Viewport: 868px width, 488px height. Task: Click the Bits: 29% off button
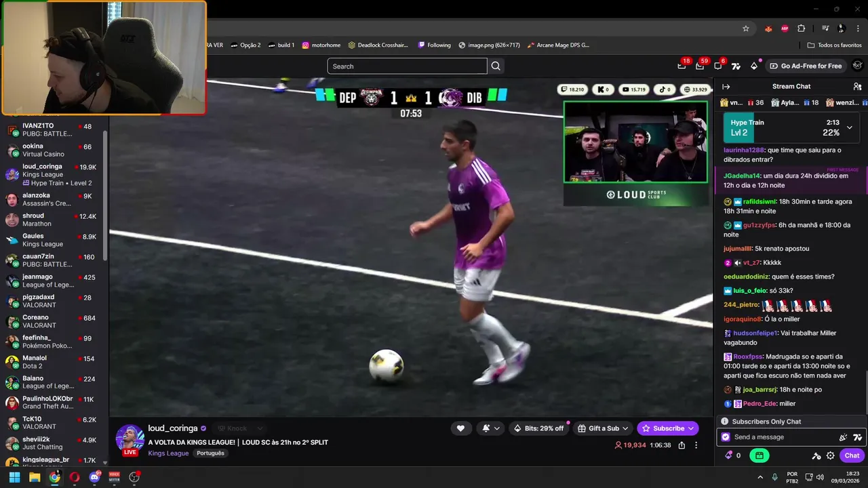[x=538, y=428]
